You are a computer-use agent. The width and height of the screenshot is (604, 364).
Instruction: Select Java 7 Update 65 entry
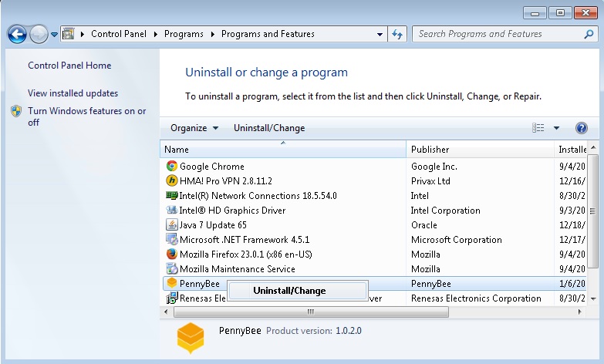(213, 225)
